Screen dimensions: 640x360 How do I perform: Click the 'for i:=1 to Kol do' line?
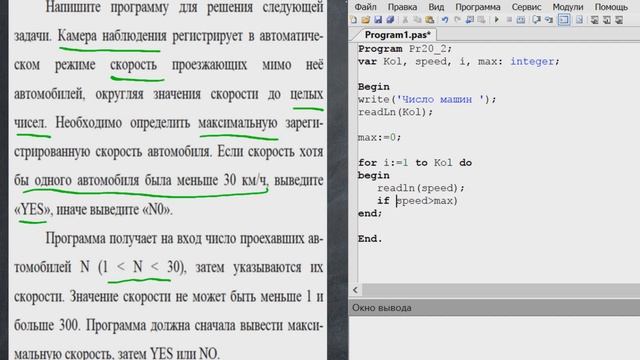click(415, 163)
